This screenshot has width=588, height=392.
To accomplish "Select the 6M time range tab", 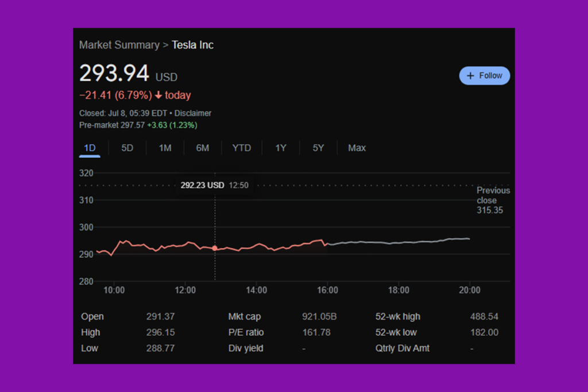I will pyautogui.click(x=202, y=148).
